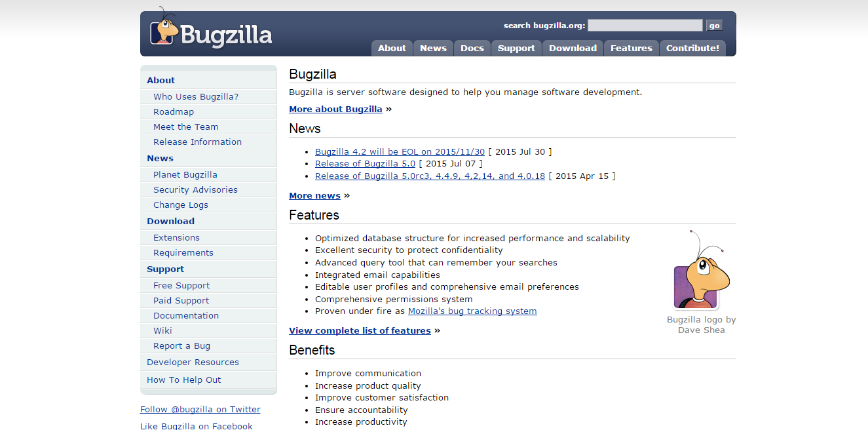The width and height of the screenshot is (868, 430).
Task: Focus the search bugzilla.org input field
Action: coord(645,26)
